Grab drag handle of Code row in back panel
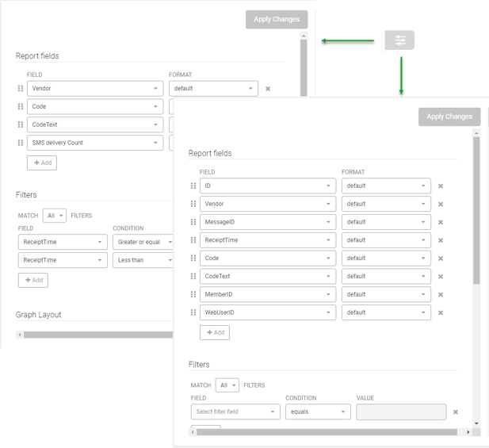489x448 pixels. pyautogui.click(x=21, y=106)
